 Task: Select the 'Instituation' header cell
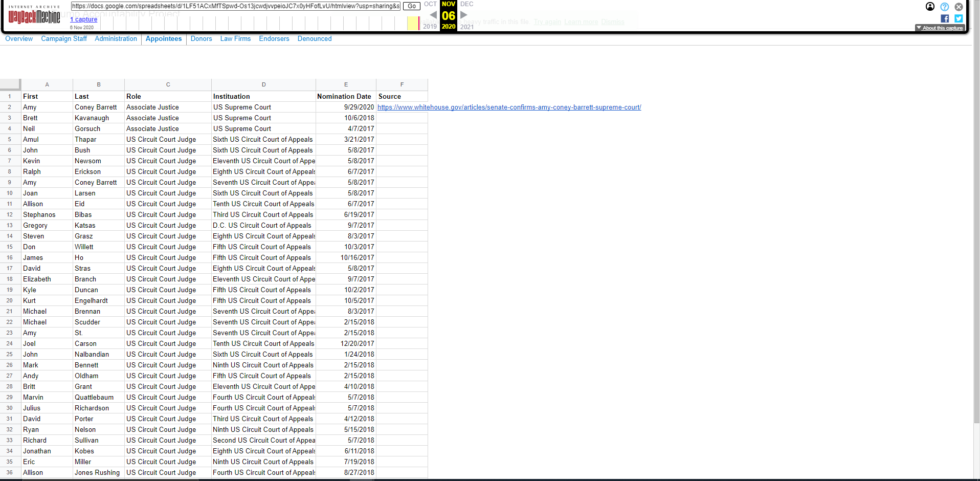pos(263,97)
